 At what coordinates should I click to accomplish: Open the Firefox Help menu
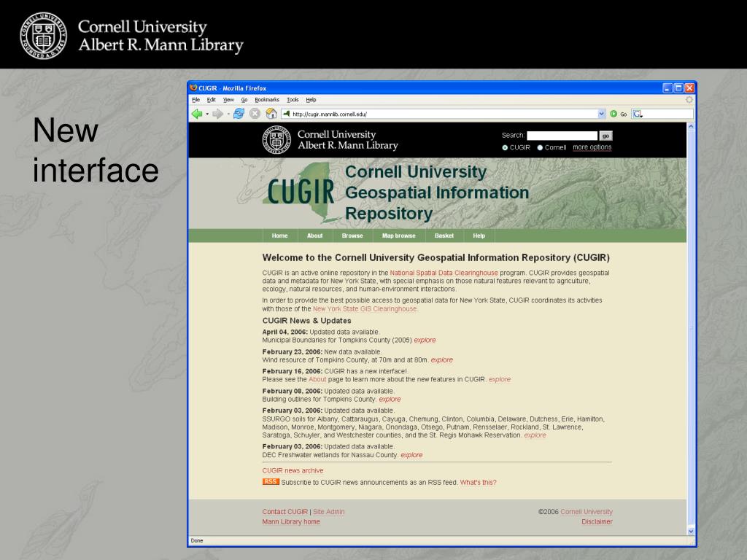(311, 100)
